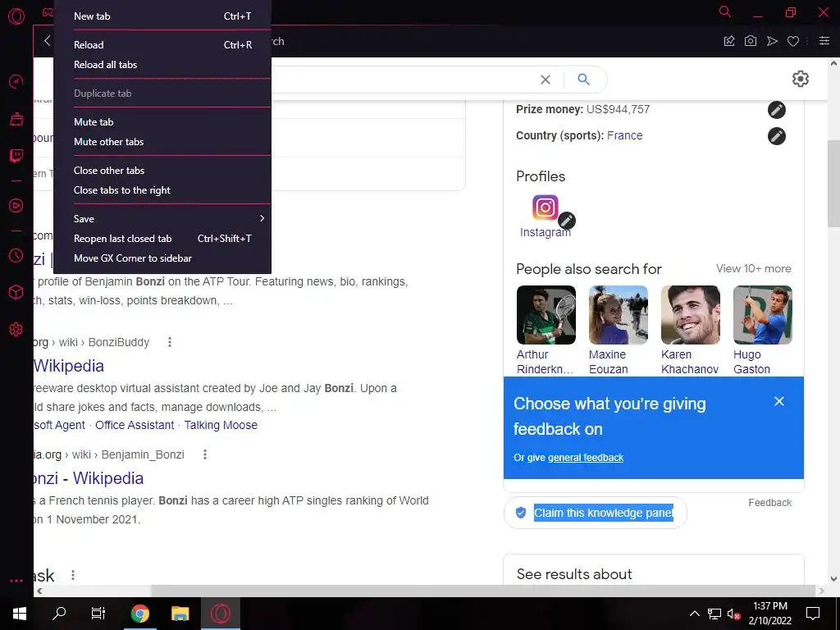
Task: Open the France link
Action: pos(624,135)
